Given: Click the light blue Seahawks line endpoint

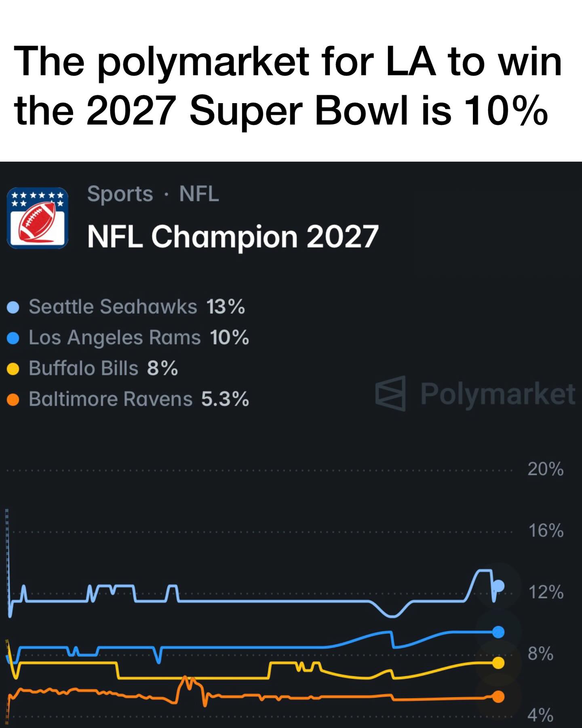Looking at the screenshot, I should [x=499, y=586].
